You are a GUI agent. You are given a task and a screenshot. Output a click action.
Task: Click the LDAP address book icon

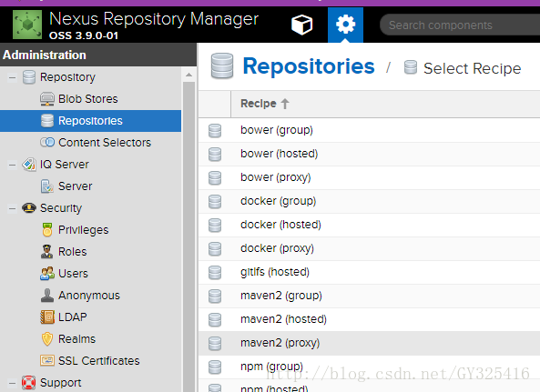pyautogui.click(x=47, y=317)
